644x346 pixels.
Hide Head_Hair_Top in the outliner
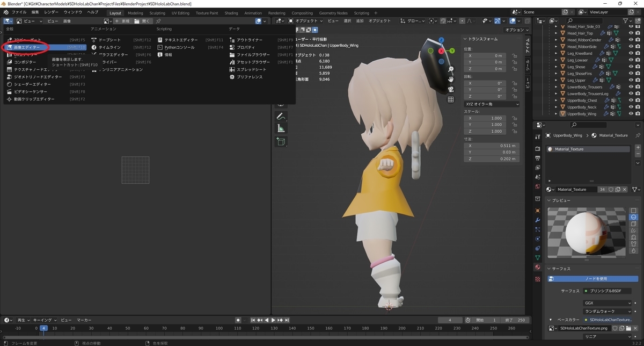coord(631,33)
